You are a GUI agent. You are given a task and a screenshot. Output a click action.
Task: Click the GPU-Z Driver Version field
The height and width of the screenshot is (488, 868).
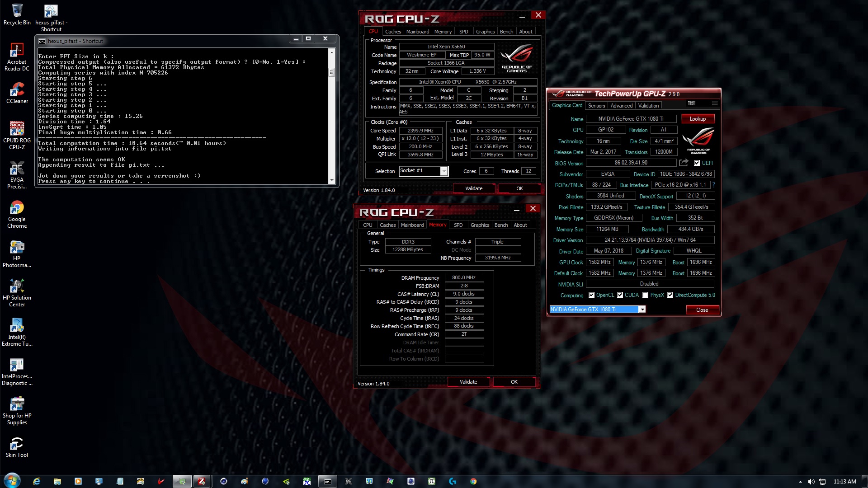[x=650, y=240]
